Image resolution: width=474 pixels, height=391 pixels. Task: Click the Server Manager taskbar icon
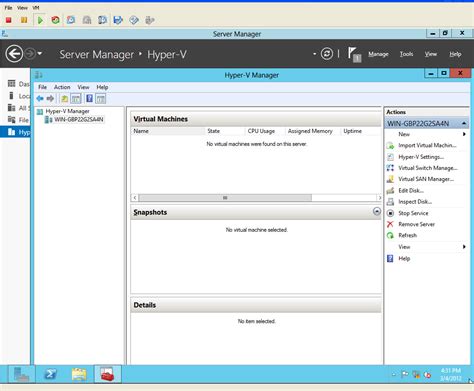pos(21,374)
